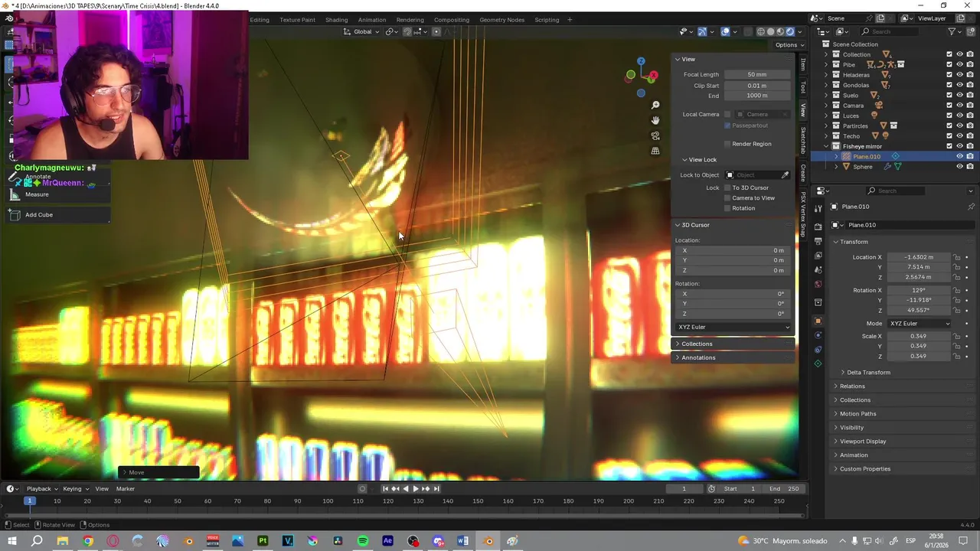Image resolution: width=980 pixels, height=551 pixels.
Task: Open Object properties tab icon
Action: [x=818, y=321]
